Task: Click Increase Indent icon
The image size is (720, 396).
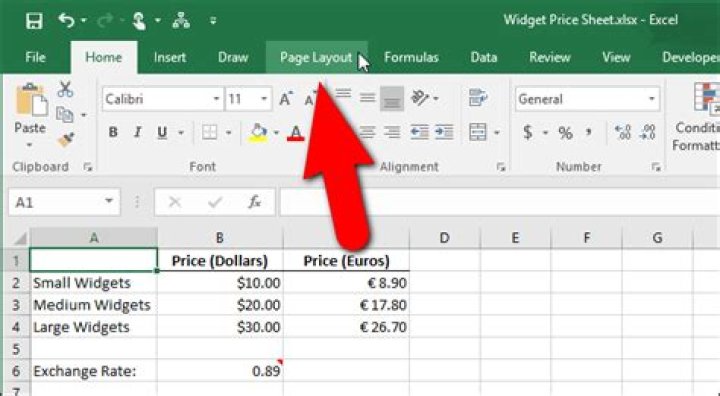Action: click(x=444, y=133)
